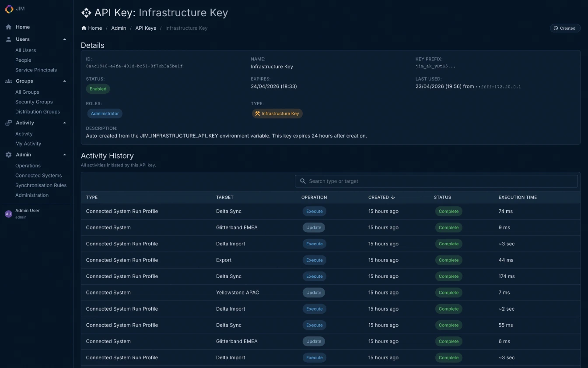This screenshot has height=368, width=588.
Task: Open Service Principals from the sidebar
Action: pos(36,70)
